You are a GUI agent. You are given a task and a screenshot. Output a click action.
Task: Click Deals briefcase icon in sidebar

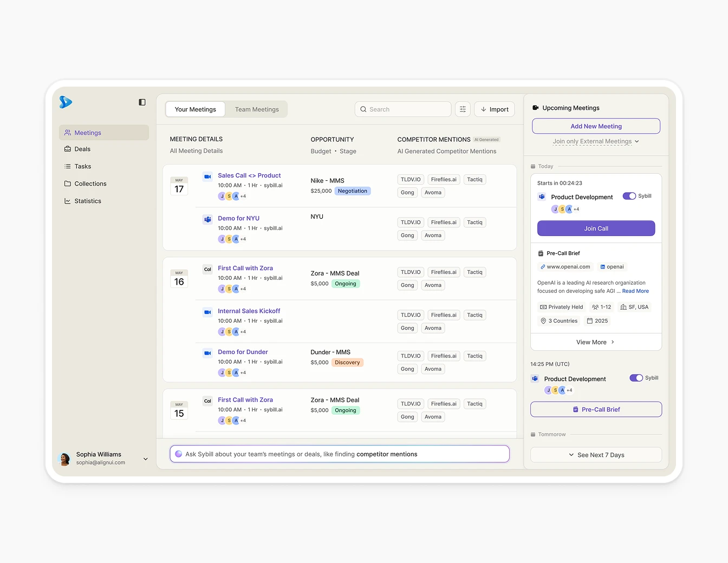tap(68, 149)
